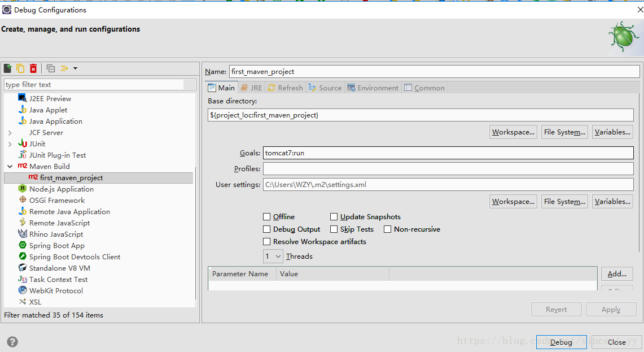Click Workspace button under Base directory
This screenshot has width=644, height=352.
(x=514, y=132)
